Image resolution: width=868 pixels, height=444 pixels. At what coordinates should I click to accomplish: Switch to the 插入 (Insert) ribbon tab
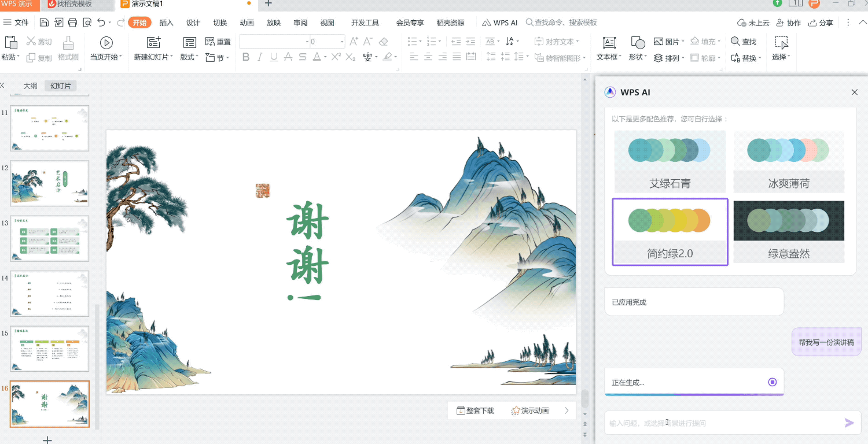point(166,23)
